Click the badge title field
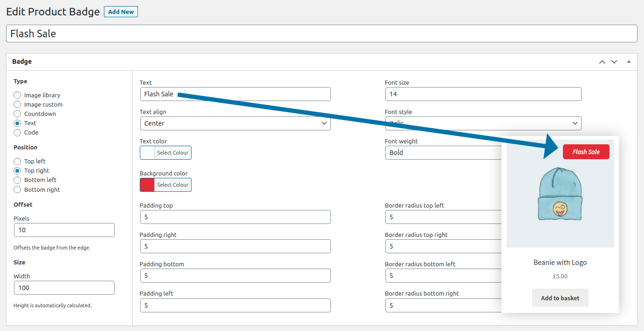 coord(322,34)
